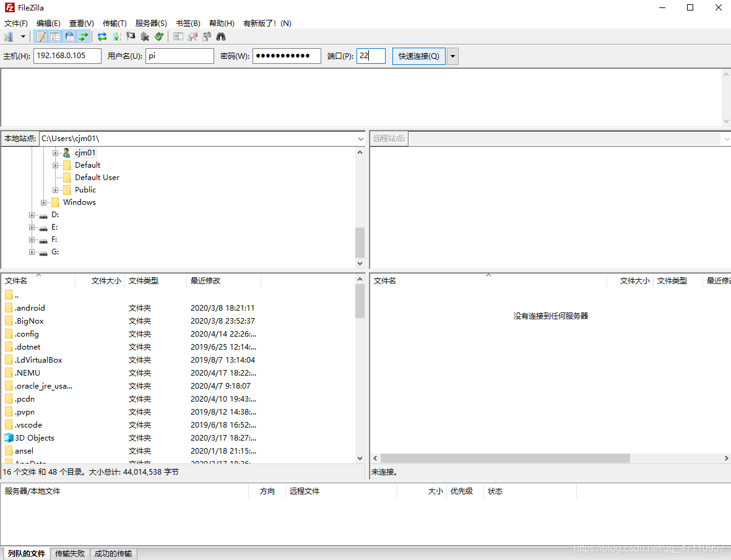This screenshot has width=731, height=560.
Task: Click the Public folder icon in tree
Action: click(67, 189)
